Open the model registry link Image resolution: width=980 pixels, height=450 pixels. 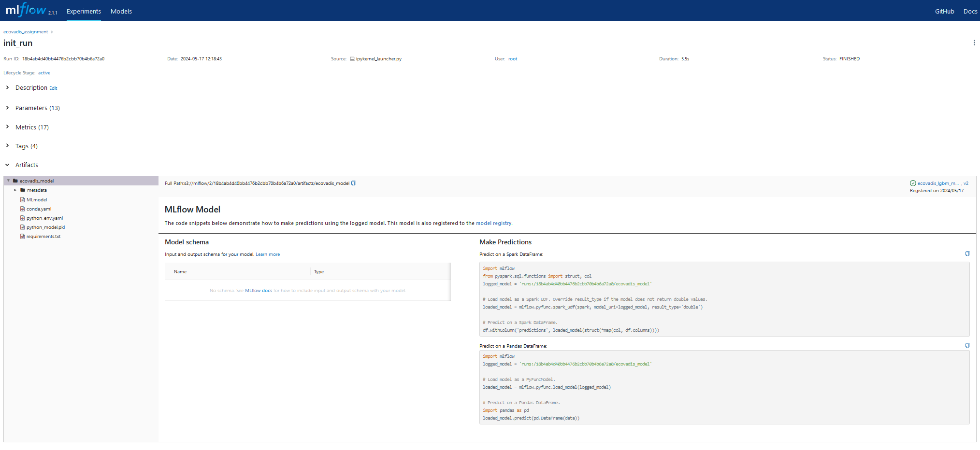pyautogui.click(x=493, y=223)
